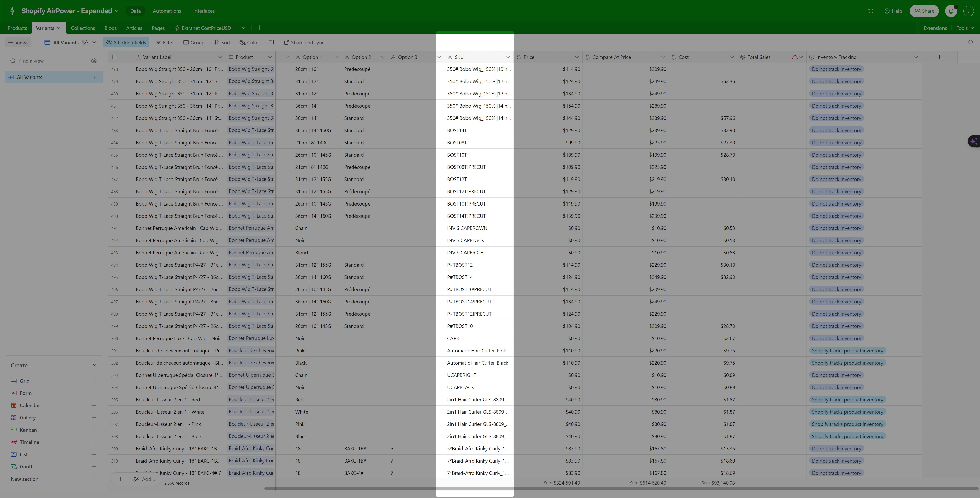This screenshot has height=498, width=980.
Task: Click the row height icon
Action: tap(271, 43)
